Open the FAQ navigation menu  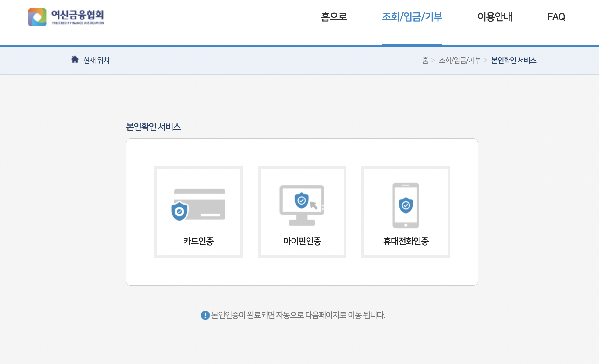coord(556,17)
